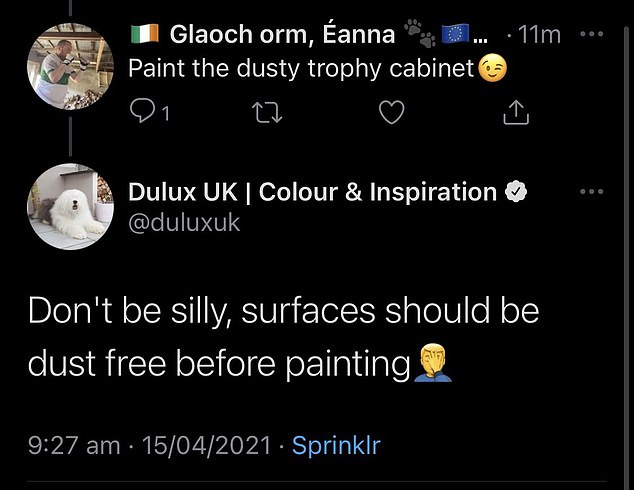Click the 9:27 am · 15/04/2021 timestamp
Image resolution: width=634 pixels, height=490 pixels.
coord(149,446)
